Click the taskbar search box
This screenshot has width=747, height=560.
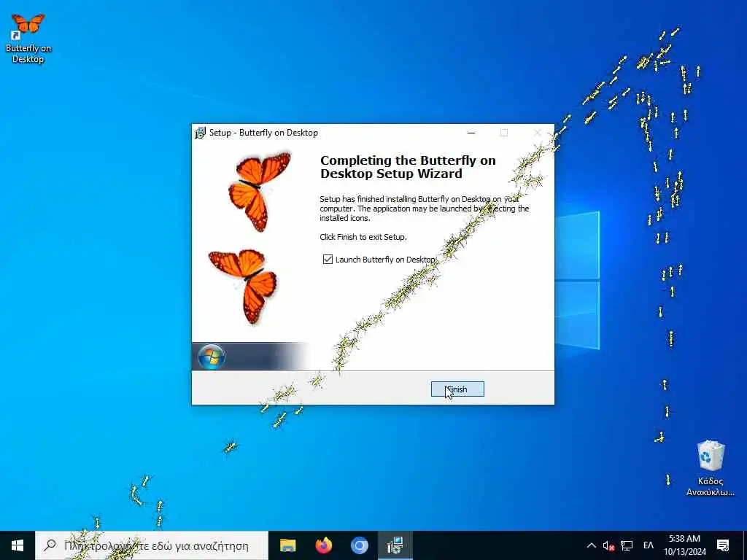tap(152, 545)
